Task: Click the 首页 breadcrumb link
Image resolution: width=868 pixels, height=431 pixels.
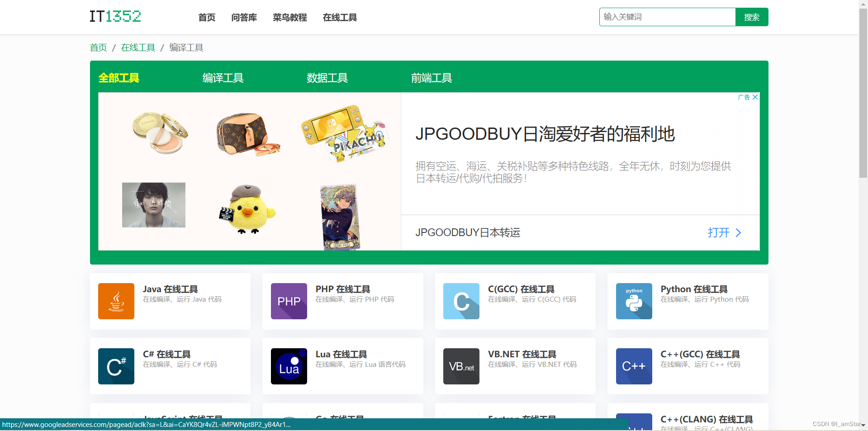Action: pyautogui.click(x=98, y=47)
